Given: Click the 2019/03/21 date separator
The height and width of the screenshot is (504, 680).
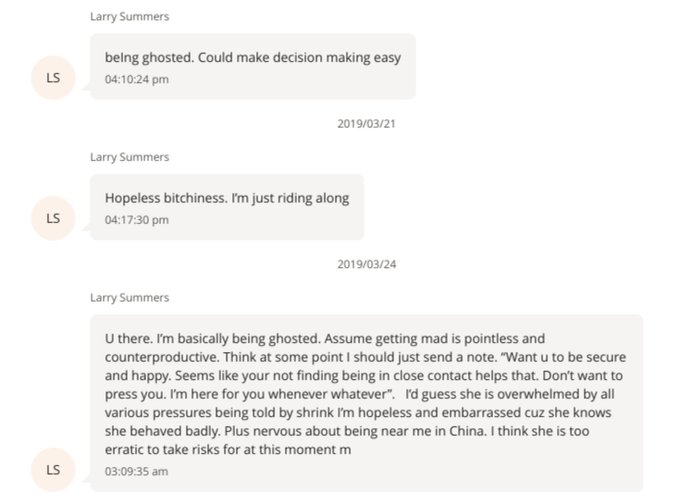Looking at the screenshot, I should pyautogui.click(x=362, y=124).
